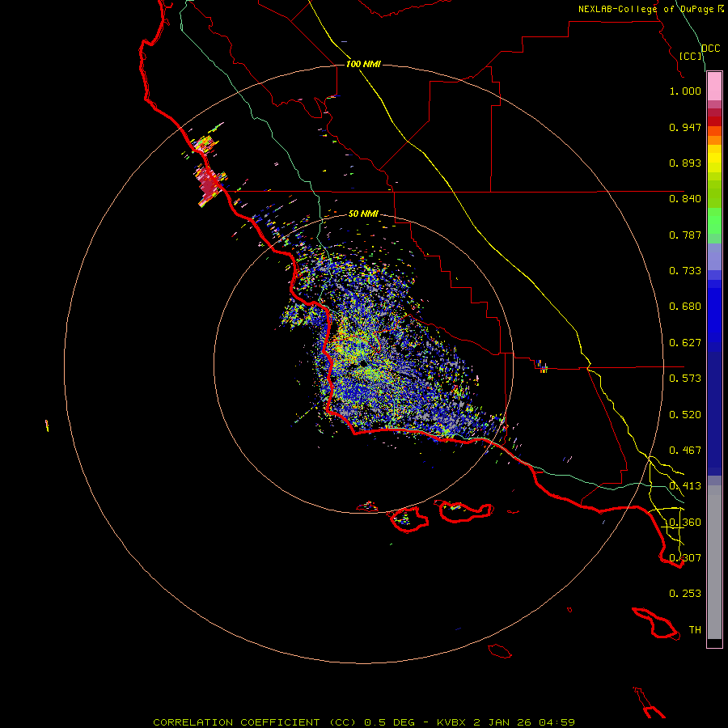Select the 0.680 scale value
This screenshot has width=728, height=728.
click(685, 307)
